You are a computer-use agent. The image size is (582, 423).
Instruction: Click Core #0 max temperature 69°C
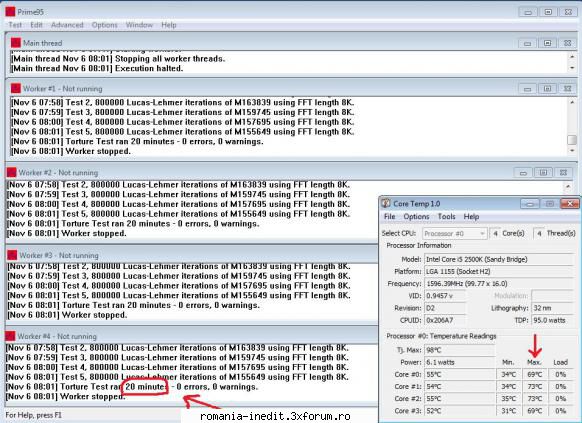[x=534, y=374]
